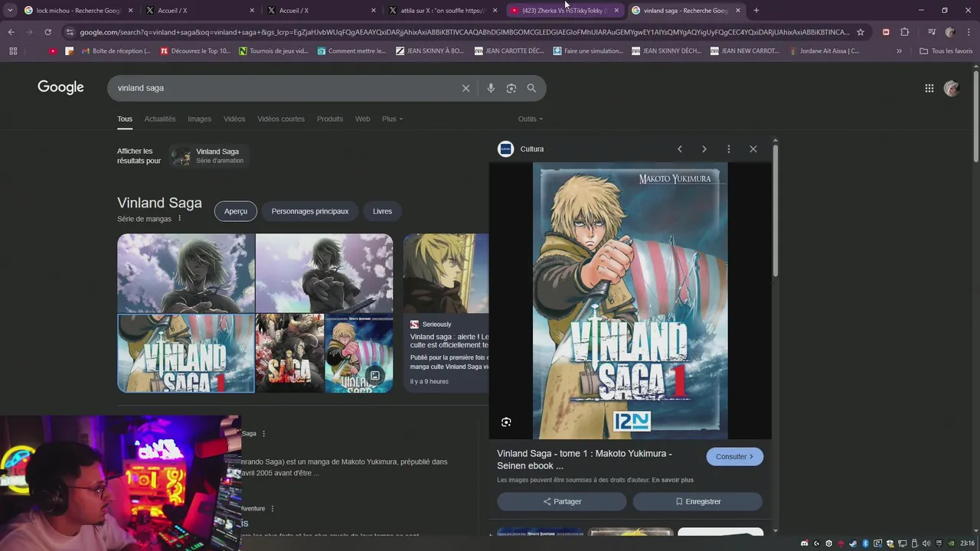
Task: Close the vinland saga browser tab
Action: pos(738,11)
